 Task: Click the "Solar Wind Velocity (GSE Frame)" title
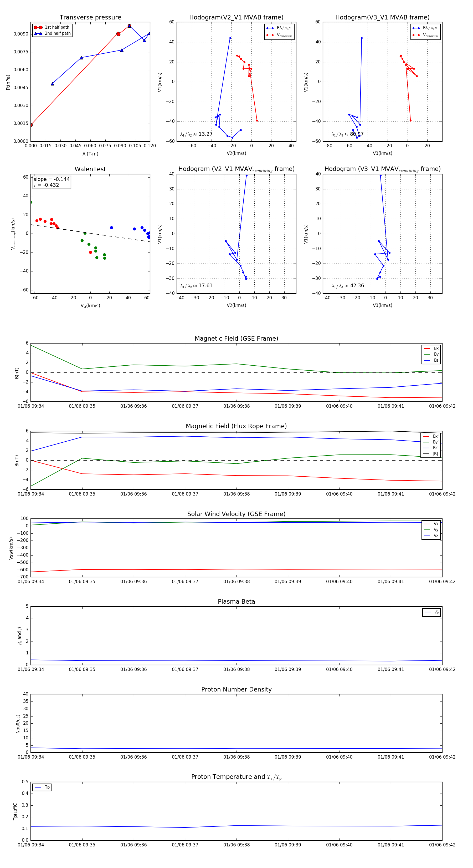point(236,514)
